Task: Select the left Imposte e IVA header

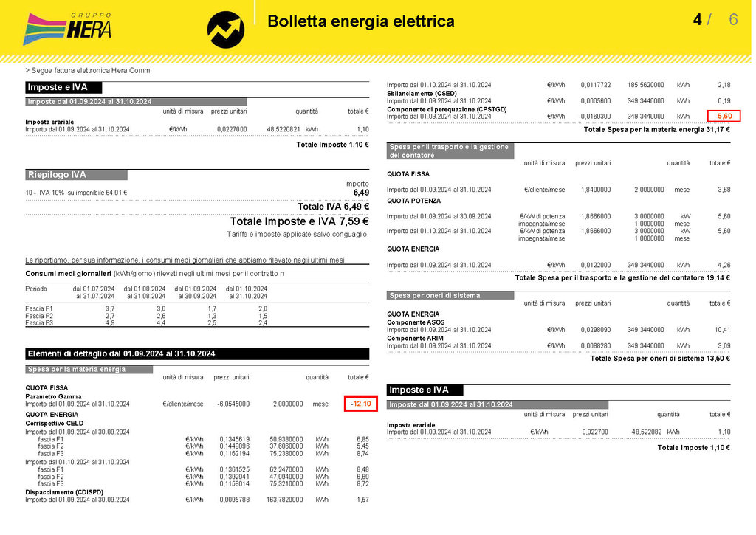Action: (63, 87)
